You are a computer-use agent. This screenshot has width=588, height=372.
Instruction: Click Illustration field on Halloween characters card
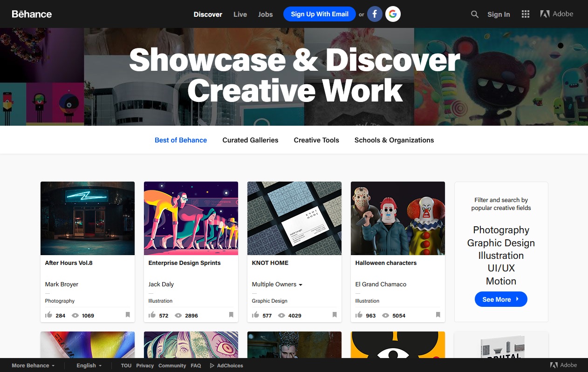pyautogui.click(x=368, y=301)
